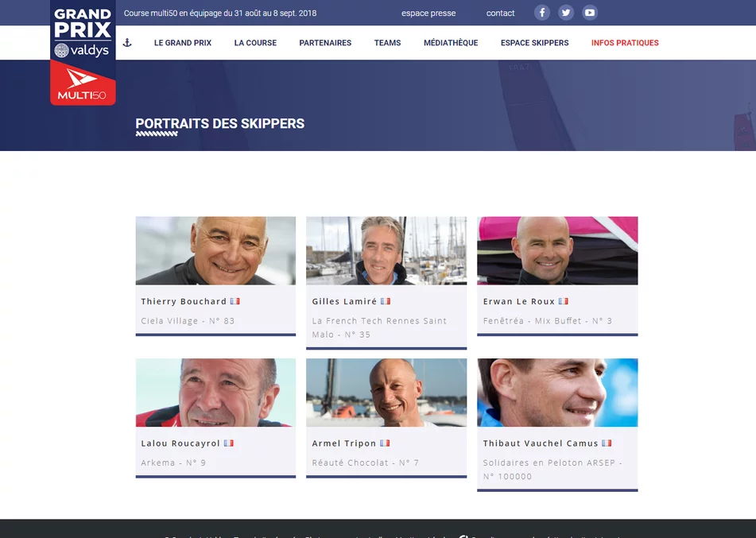Open the Facebook icon in header
Screen dimensions: 756x538
point(542,13)
